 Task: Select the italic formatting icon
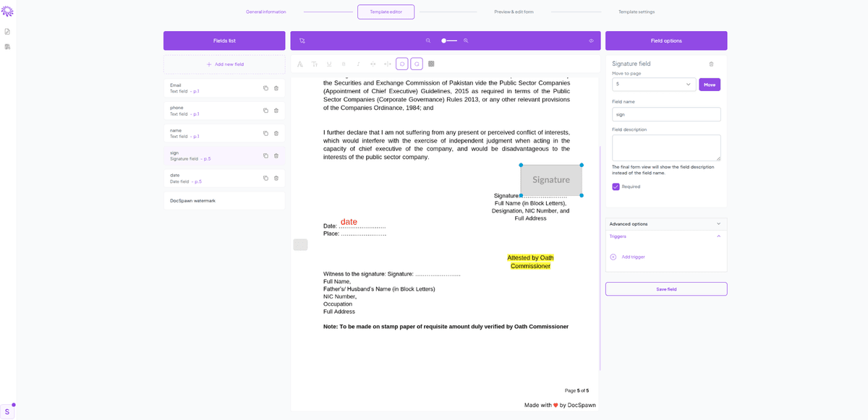click(x=357, y=64)
